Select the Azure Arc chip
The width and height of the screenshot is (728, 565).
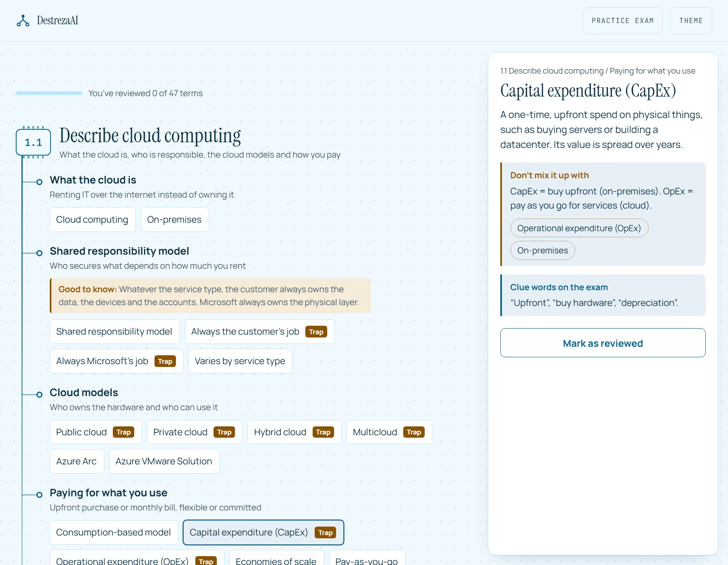click(77, 461)
